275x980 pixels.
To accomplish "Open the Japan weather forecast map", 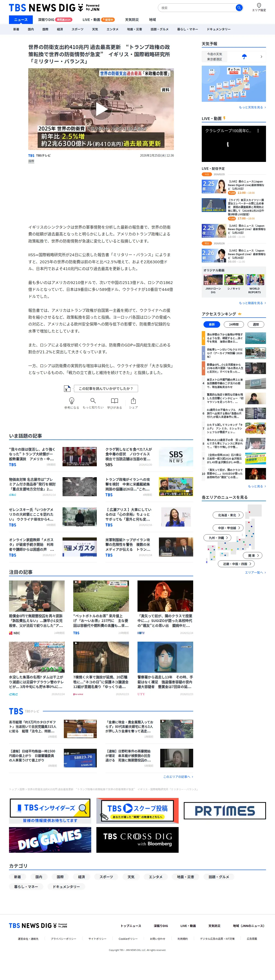I will click(234, 84).
